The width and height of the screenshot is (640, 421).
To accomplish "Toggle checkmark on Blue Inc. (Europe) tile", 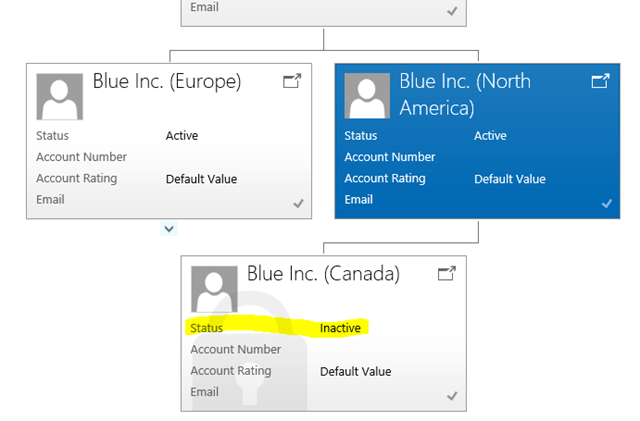I will pos(298,203).
